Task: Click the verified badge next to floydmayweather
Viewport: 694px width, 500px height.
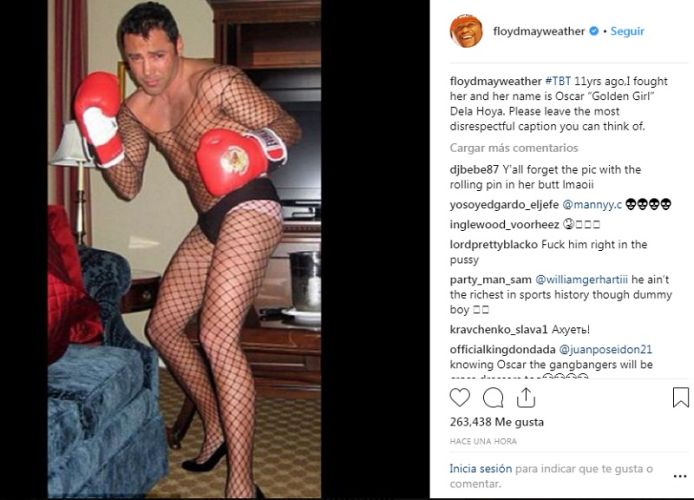Action: coord(594,31)
